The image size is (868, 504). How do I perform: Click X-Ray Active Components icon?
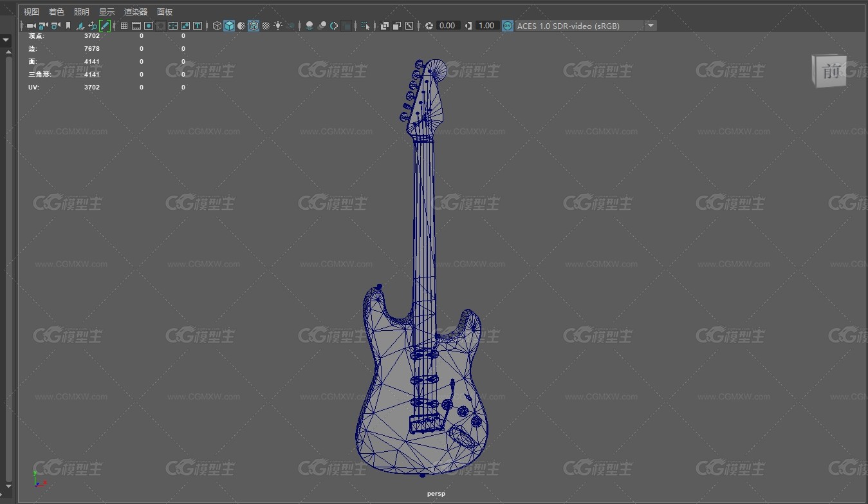[x=397, y=26]
